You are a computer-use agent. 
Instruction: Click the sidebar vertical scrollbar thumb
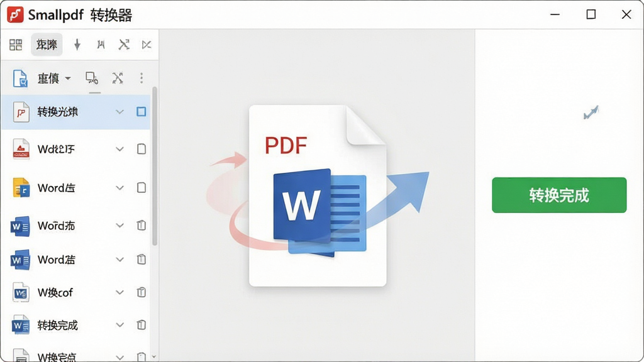click(x=155, y=166)
